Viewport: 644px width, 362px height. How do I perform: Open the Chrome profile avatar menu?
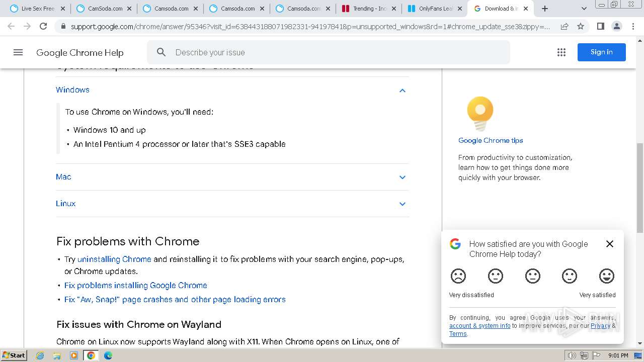click(x=617, y=26)
